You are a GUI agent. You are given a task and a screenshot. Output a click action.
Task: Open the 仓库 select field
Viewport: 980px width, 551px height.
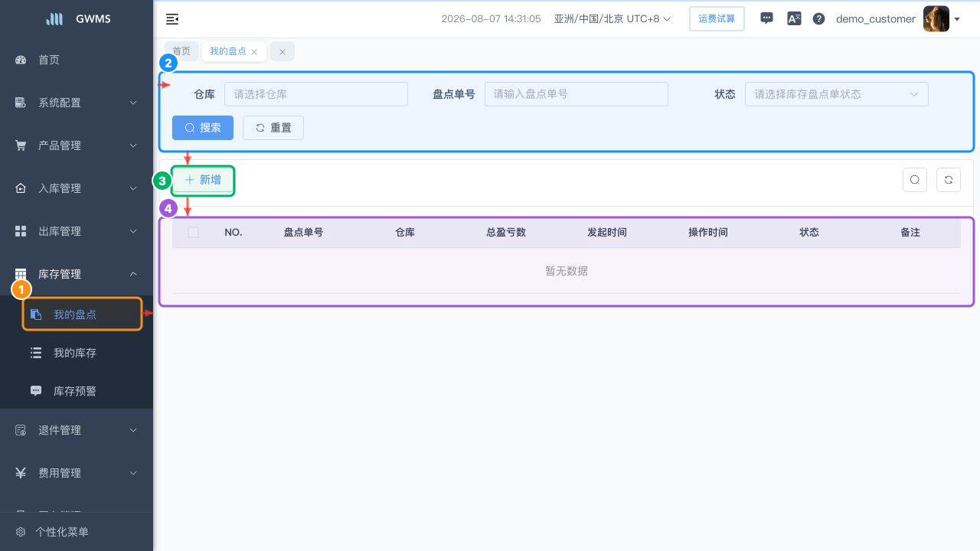point(316,94)
